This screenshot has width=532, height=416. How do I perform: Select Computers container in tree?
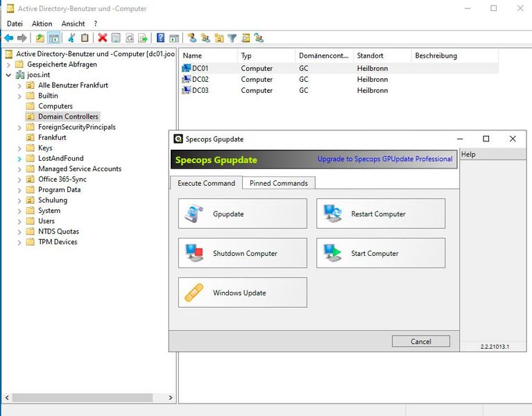(x=55, y=106)
